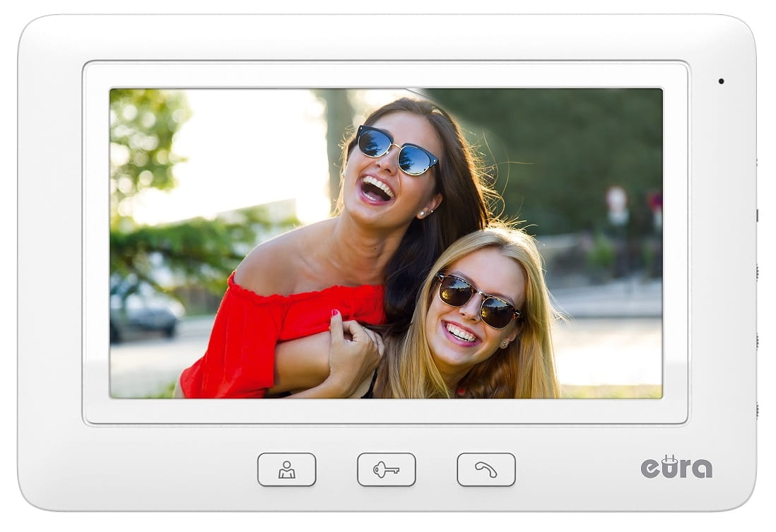Adjust the lowest dial on the right edge
The height and width of the screenshot is (532, 776).
(x=756, y=409)
